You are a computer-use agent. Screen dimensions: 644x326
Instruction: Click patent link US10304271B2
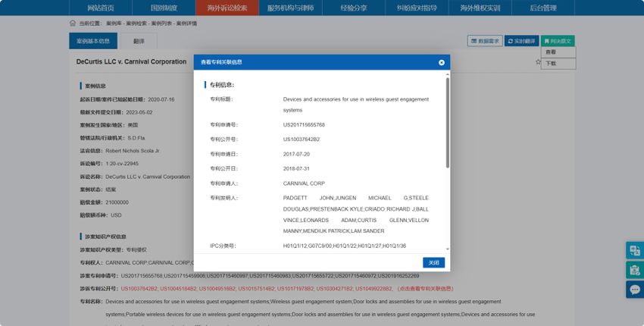335,289
